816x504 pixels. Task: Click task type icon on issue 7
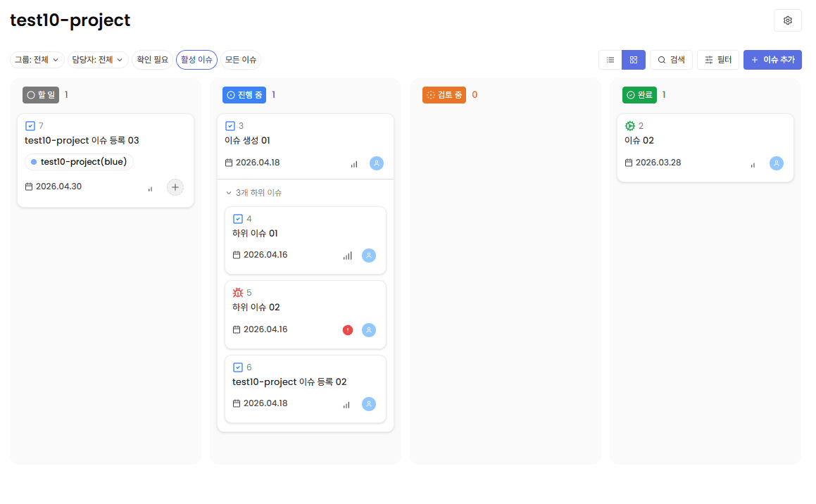[30, 126]
